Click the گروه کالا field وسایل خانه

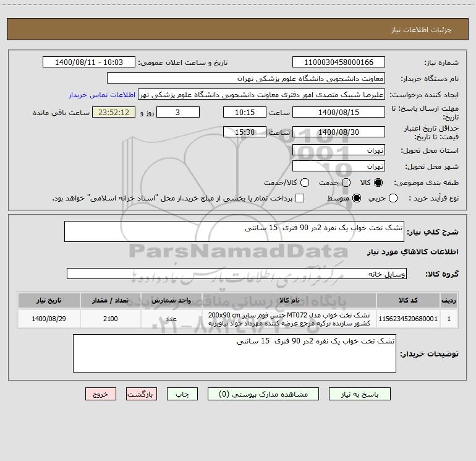237,274
